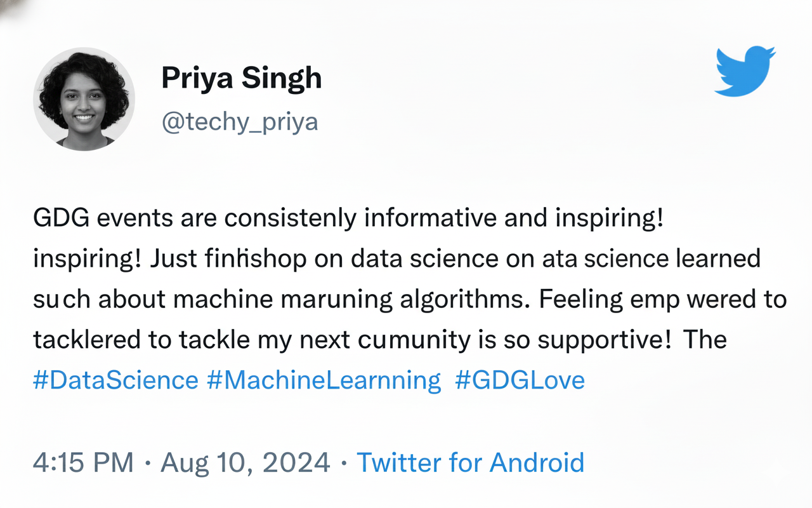812x508 pixels.
Task: Click the Priya Singh display name
Action: 242,78
